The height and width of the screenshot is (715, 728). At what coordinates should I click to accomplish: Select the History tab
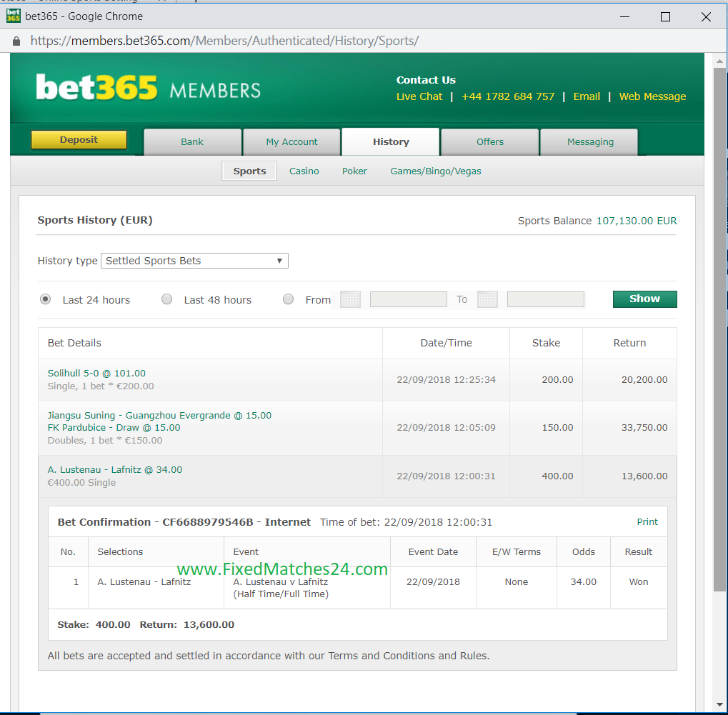click(391, 141)
